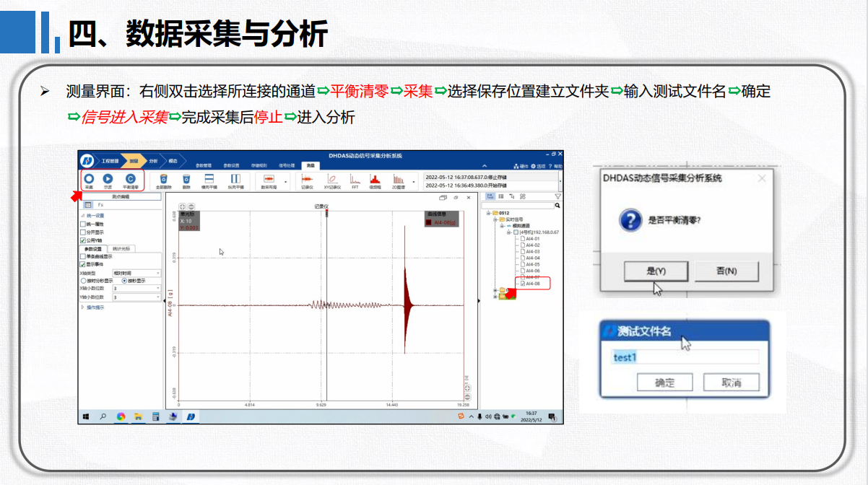The image size is (868, 485).
Task: Click the volume icon in the system tray
Action: tap(489, 416)
